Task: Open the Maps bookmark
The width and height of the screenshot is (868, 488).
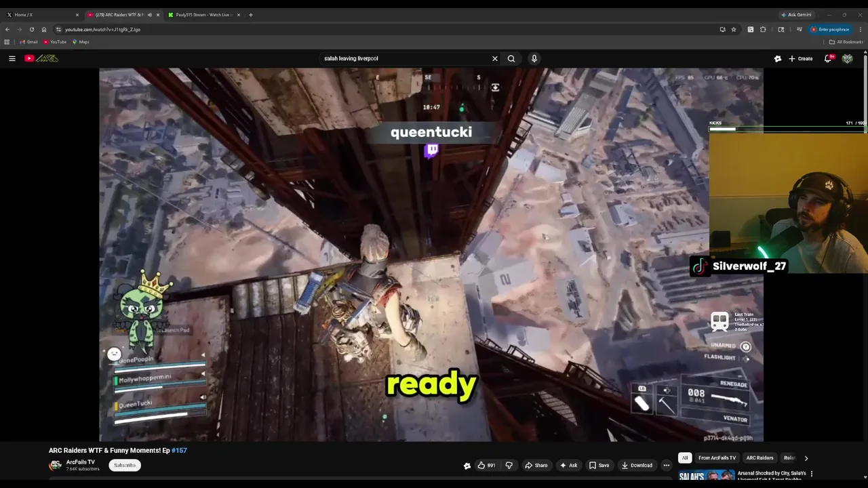Action: [81, 42]
